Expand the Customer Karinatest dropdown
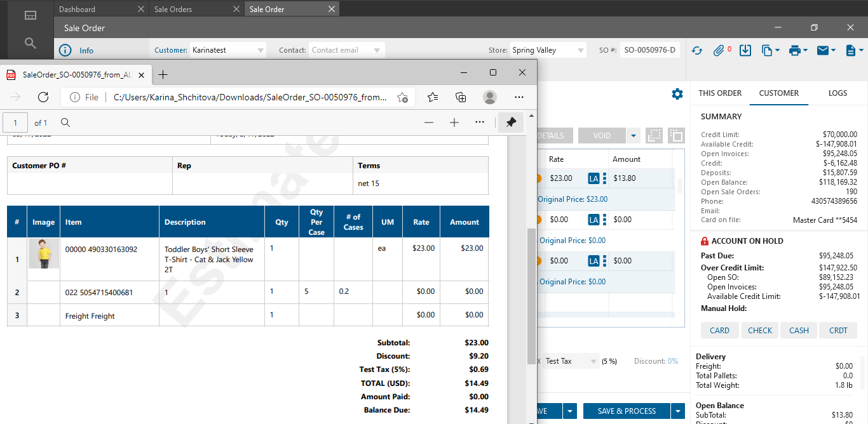The height and width of the screenshot is (424, 868). (261, 50)
